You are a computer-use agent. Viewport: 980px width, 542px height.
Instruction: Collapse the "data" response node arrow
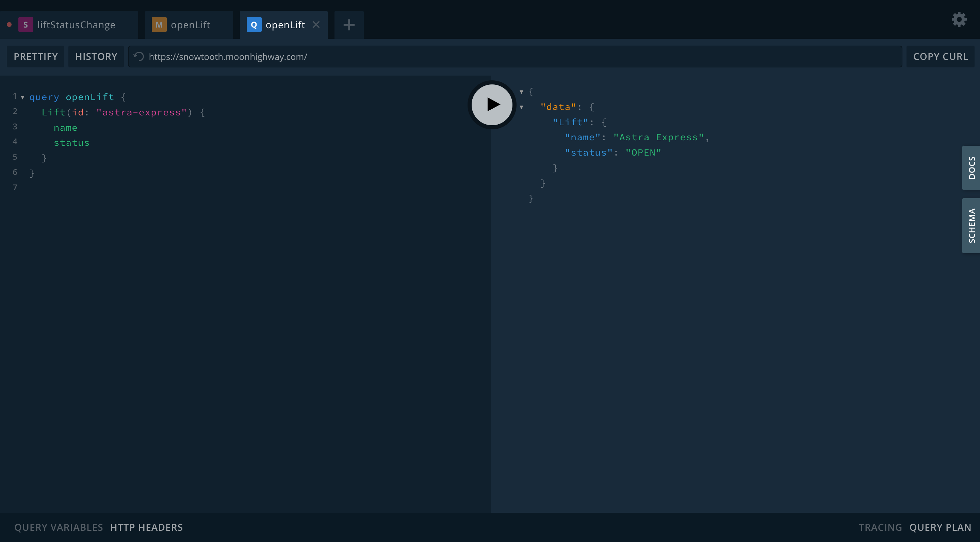pyautogui.click(x=522, y=107)
